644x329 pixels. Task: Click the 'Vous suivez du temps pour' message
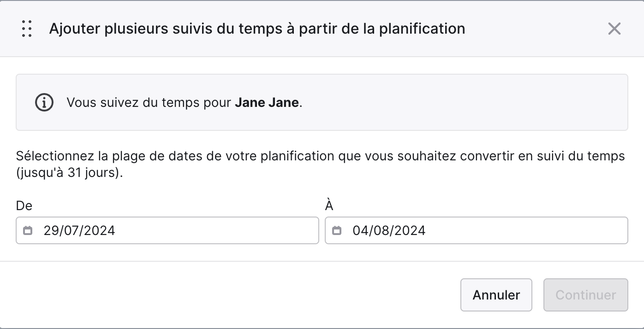coord(149,102)
